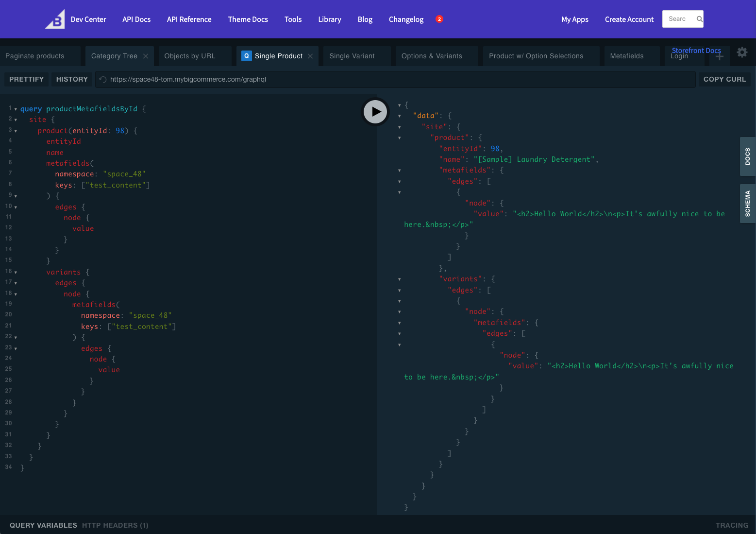The width and height of the screenshot is (756, 534).
Task: Open the HTTP HEADERS (1) panel
Action: 115,525
